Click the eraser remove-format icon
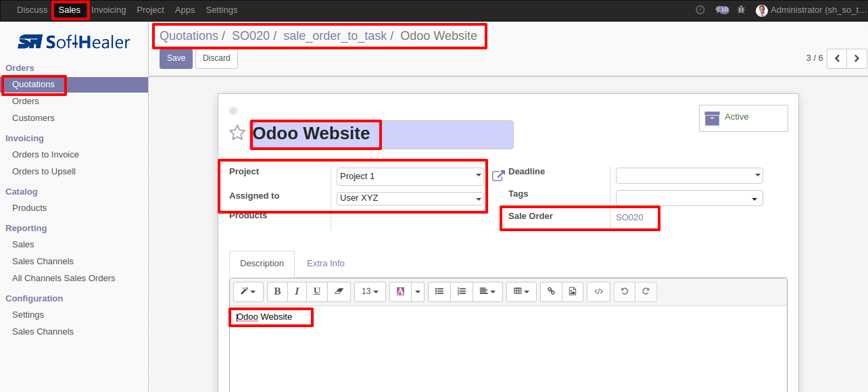Viewport: 868px width, 392px height. point(339,291)
